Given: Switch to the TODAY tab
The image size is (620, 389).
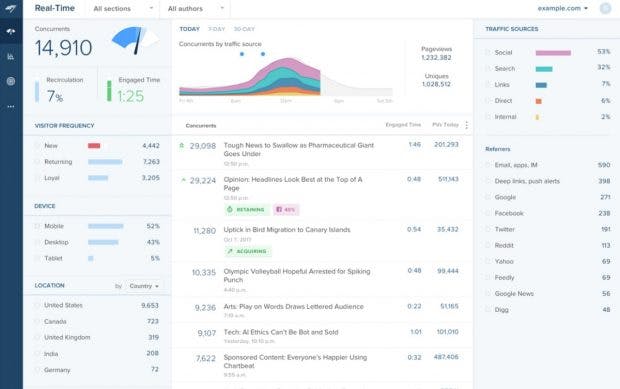Looking at the screenshot, I should click(x=189, y=29).
